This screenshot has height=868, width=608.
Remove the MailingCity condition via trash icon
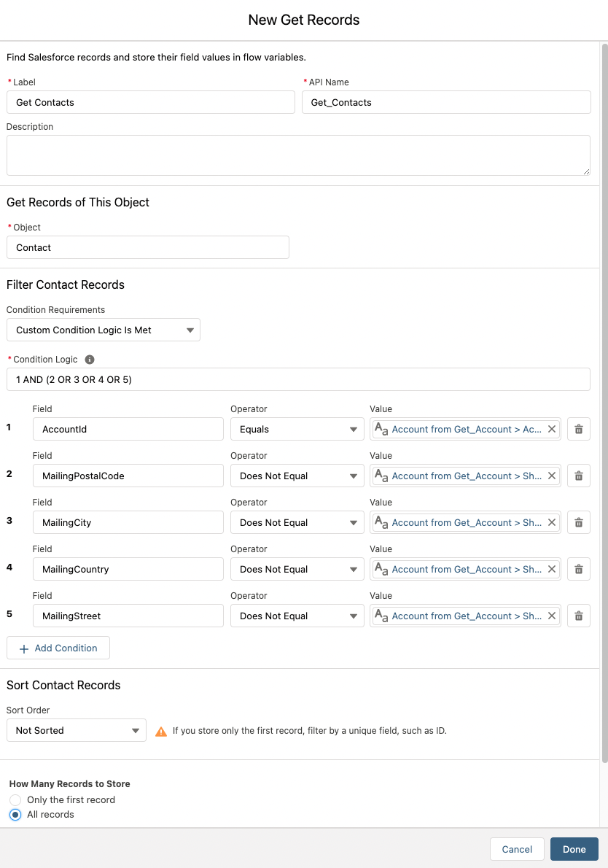click(x=578, y=523)
